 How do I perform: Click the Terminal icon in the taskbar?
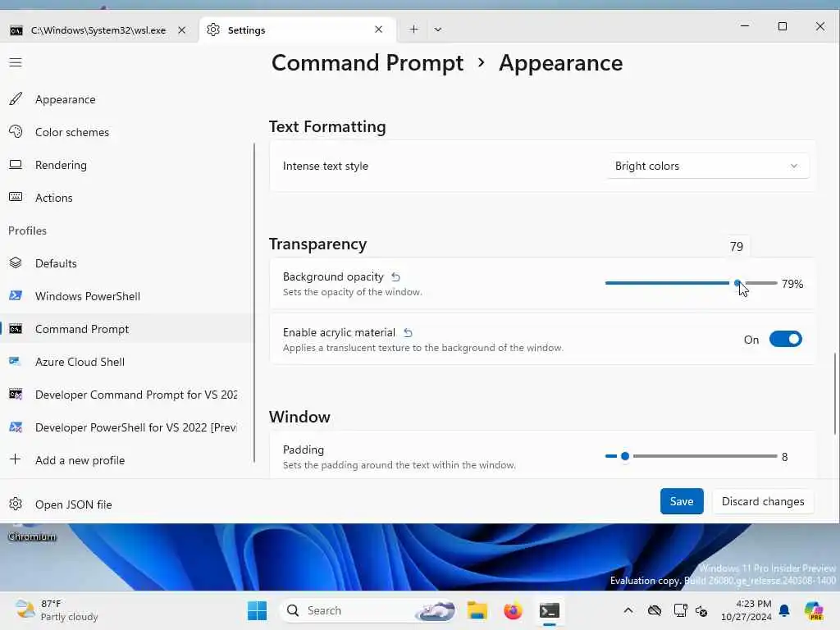(550, 610)
